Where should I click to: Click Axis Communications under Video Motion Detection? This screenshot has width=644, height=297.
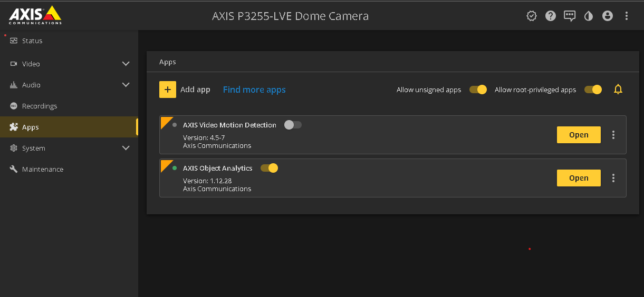[x=217, y=145]
